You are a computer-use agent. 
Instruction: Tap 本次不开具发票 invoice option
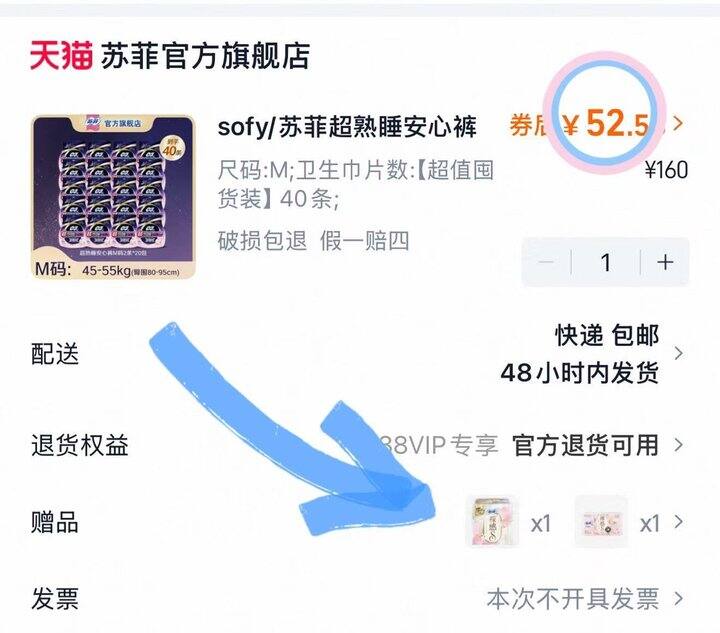pyautogui.click(x=573, y=599)
